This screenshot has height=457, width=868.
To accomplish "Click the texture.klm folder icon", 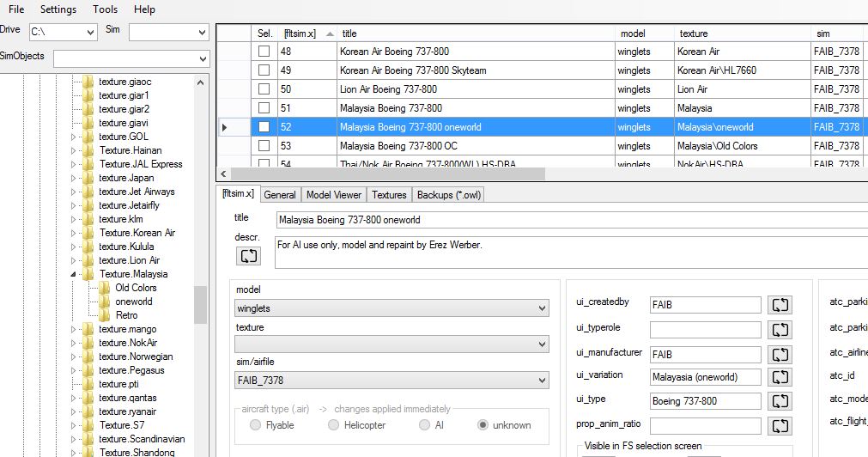I will coord(88,219).
